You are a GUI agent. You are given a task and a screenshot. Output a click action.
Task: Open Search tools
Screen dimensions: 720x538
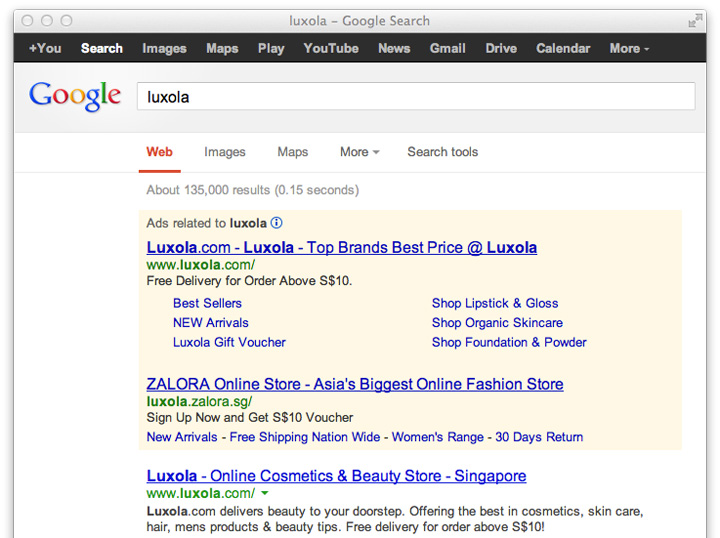coord(443,152)
